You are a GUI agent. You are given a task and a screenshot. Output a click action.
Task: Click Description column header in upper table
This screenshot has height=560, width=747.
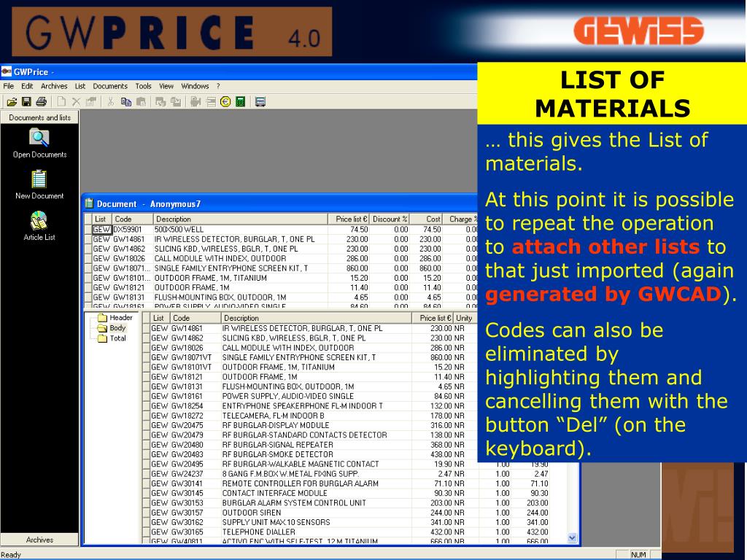coord(241,219)
